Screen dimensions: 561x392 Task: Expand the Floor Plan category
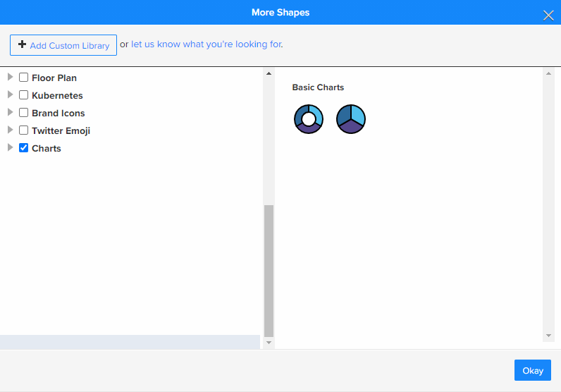[10, 77]
